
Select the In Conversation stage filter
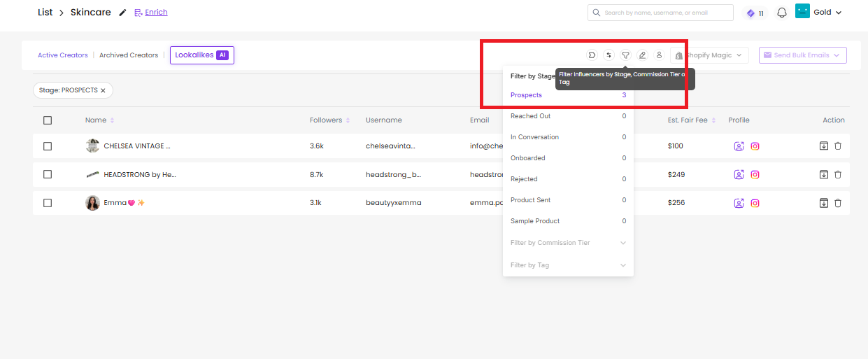pyautogui.click(x=568, y=137)
